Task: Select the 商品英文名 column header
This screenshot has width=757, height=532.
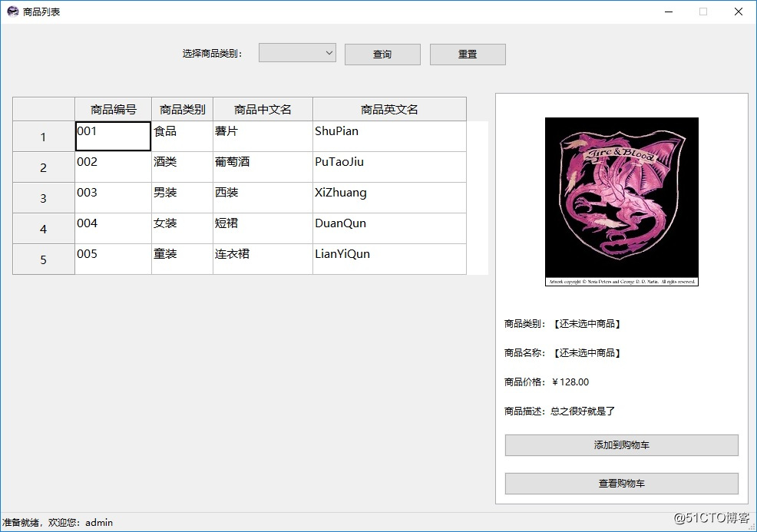Action: point(389,109)
